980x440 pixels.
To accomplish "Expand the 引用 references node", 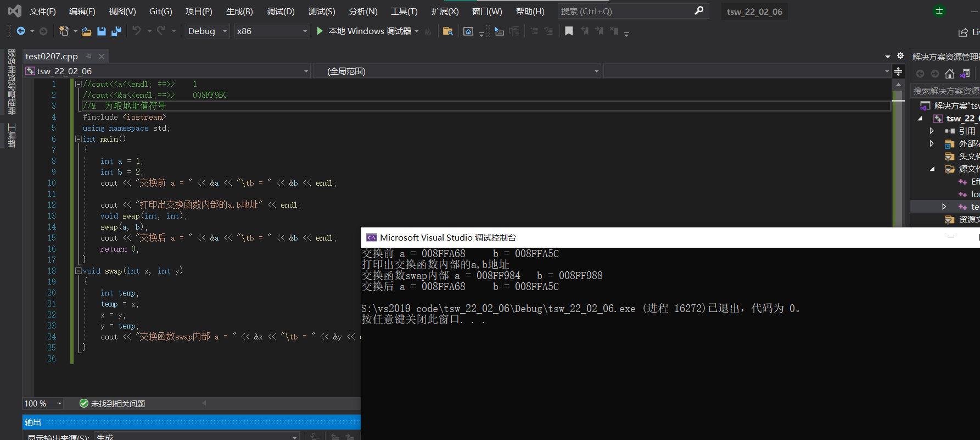I will tap(932, 131).
